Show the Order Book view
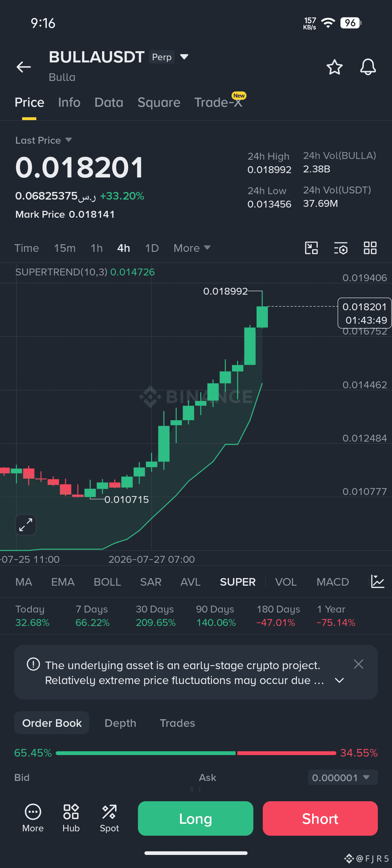Screen dimensions: 392x868 click(52, 723)
